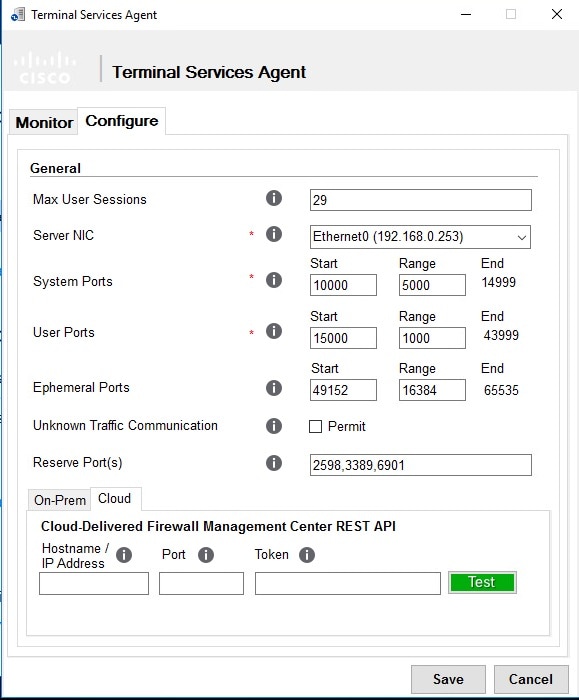Screen dimensions: 579x700
Task: Click the cloud Port input field
Action: pos(201,583)
